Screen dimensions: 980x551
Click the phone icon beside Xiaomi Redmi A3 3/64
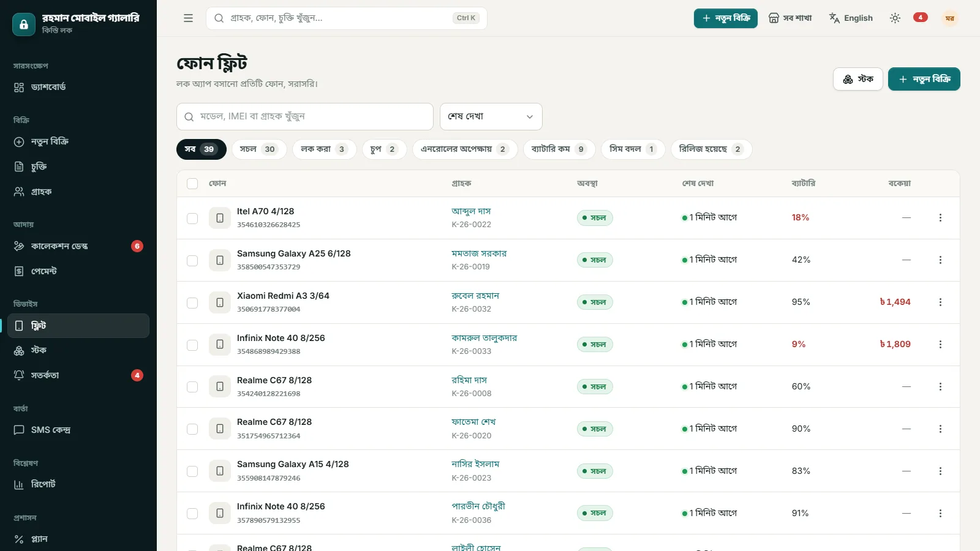(220, 302)
